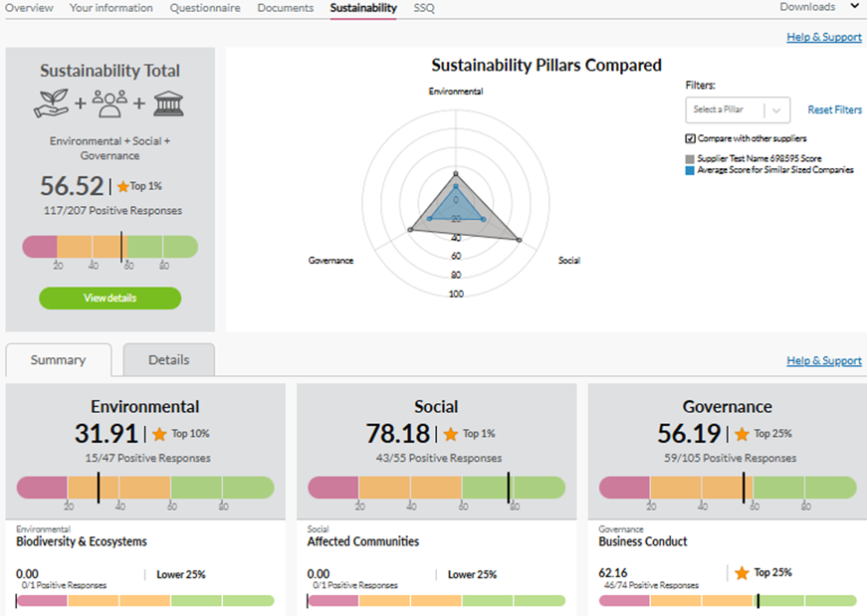
Task: Switch to the Details tab
Action: coord(168,360)
